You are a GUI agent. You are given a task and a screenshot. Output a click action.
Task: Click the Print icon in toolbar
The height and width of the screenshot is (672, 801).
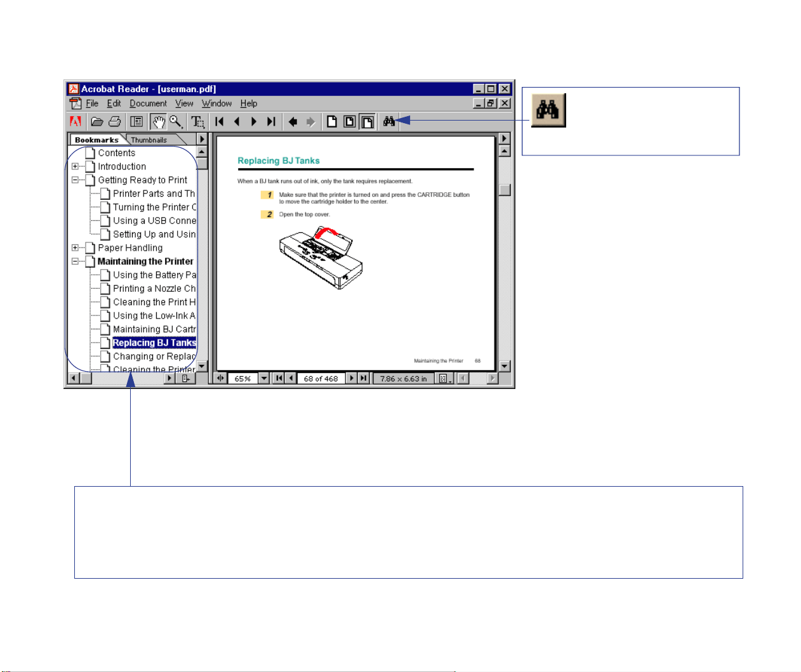coord(115,121)
